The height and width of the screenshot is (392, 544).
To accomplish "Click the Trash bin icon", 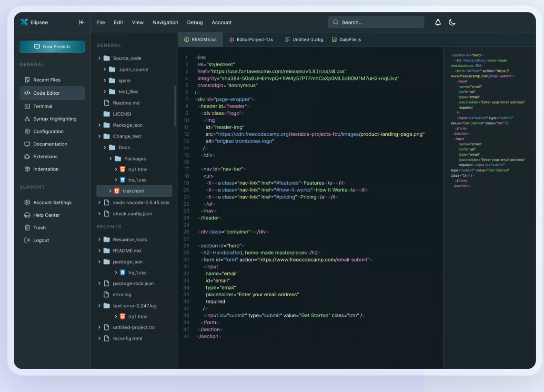I will pos(27,228).
